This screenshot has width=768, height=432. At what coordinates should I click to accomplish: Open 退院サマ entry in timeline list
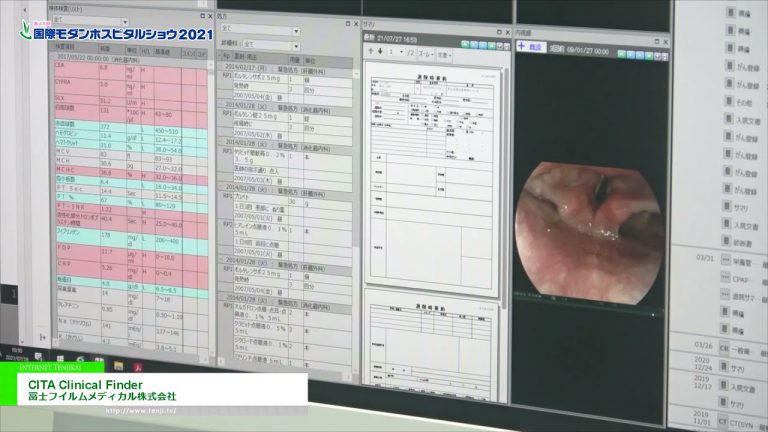coord(743,296)
